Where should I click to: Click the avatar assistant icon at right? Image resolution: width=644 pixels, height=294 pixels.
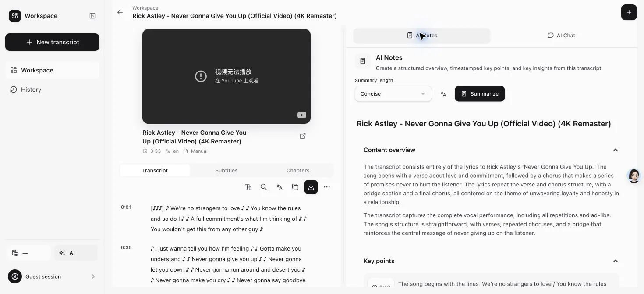tap(634, 176)
